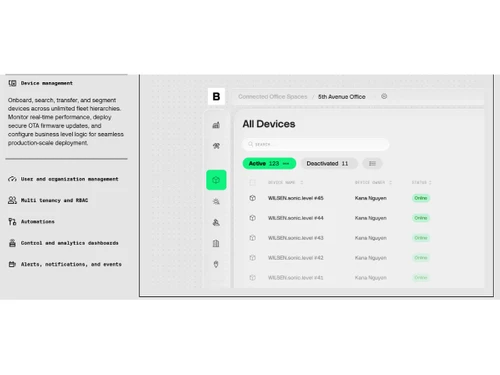
Task: Click Online status badge for device #43
Action: 421,238
